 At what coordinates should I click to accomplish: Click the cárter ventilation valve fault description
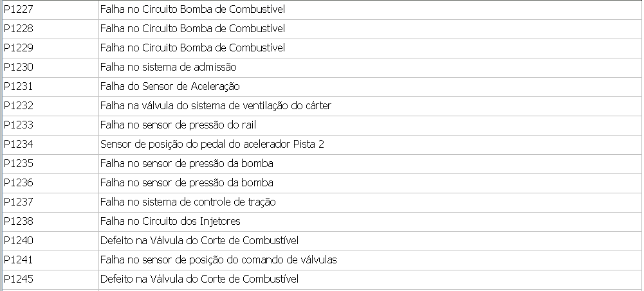pyautogui.click(x=216, y=106)
